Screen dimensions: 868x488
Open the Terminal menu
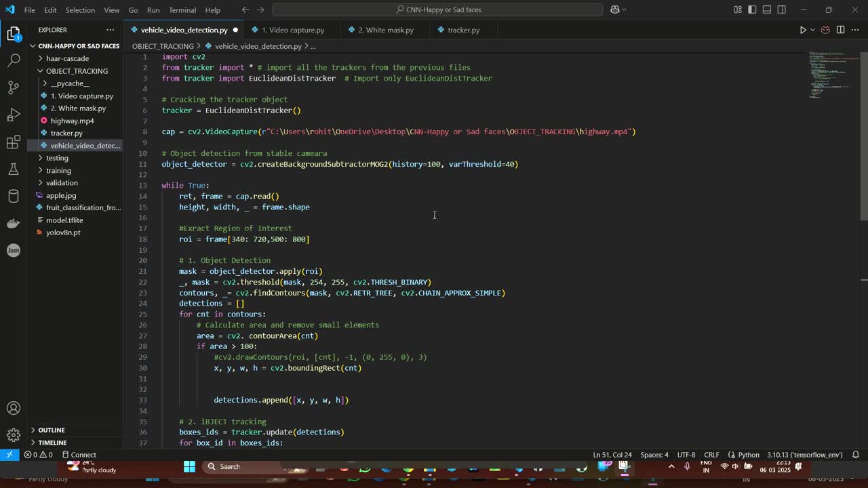point(182,10)
